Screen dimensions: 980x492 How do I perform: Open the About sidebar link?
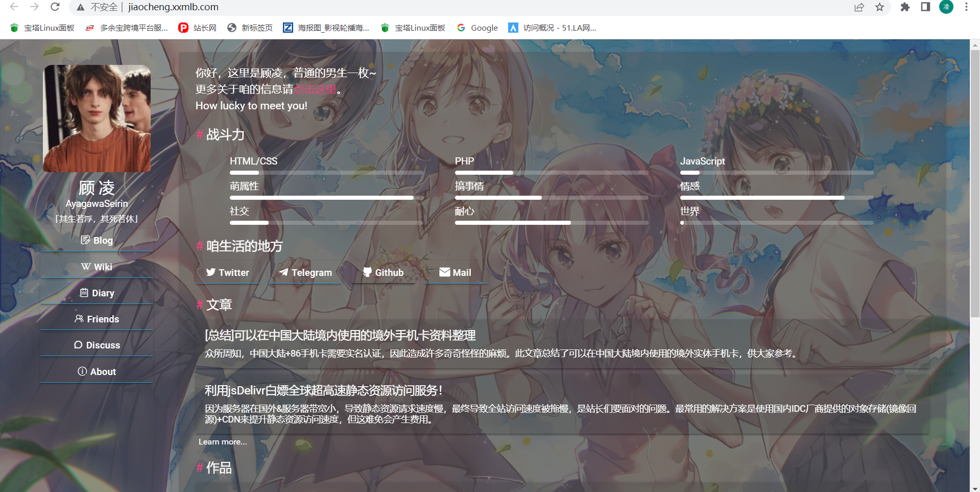(x=97, y=371)
